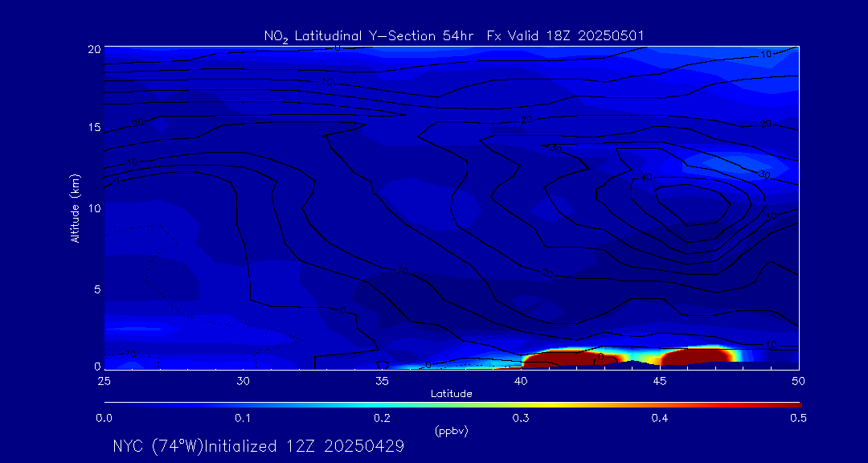868x463 pixels.
Task: Click the colorbar tick label 0.0
Action: point(104,419)
